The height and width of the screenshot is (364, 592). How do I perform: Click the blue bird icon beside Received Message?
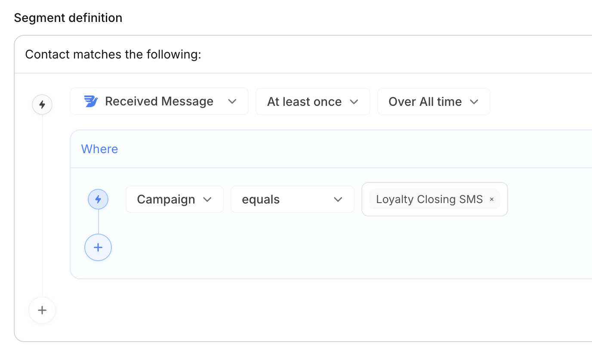pos(91,102)
